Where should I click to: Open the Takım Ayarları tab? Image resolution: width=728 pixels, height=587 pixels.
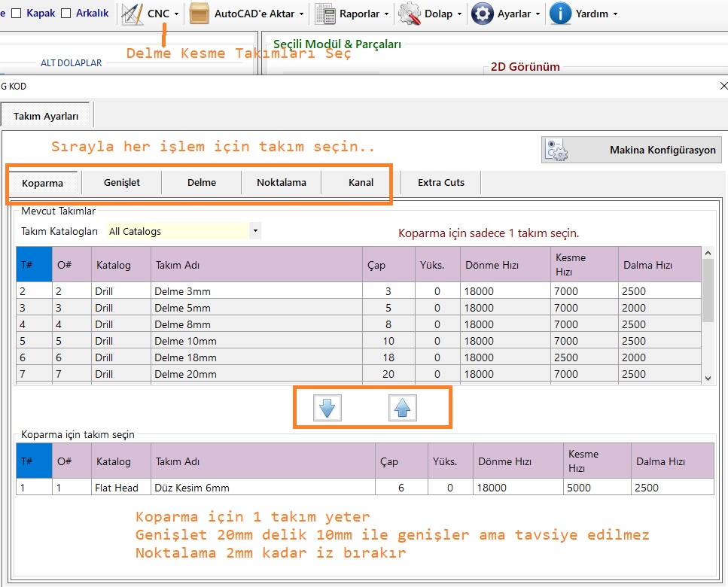click(x=46, y=116)
